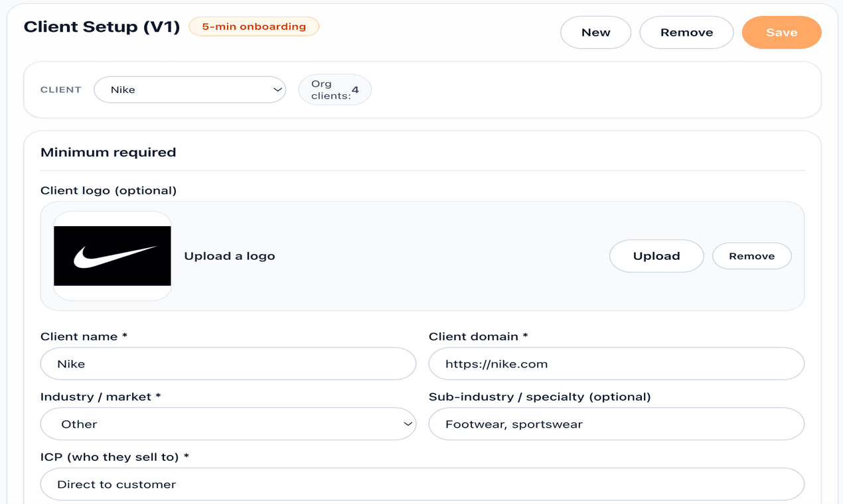Click the Client name field containing Nike
Screen dimensions: 843x504
228,363
